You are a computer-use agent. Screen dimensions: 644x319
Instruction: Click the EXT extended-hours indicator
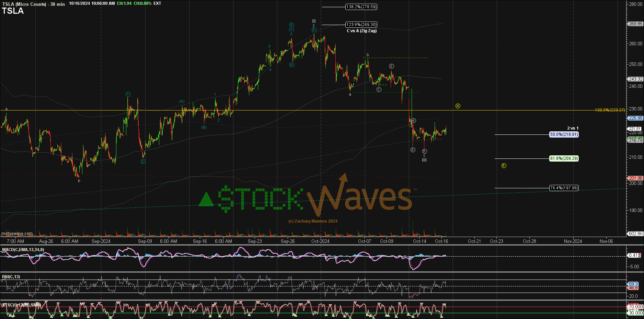click(x=157, y=3)
